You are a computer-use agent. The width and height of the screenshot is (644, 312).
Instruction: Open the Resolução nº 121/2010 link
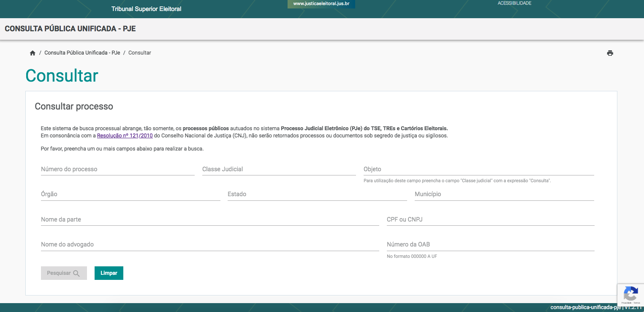125,136
